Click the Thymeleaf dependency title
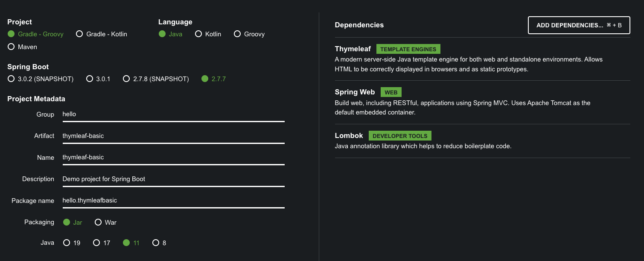Image resolution: width=644 pixels, height=261 pixels. coord(353,49)
